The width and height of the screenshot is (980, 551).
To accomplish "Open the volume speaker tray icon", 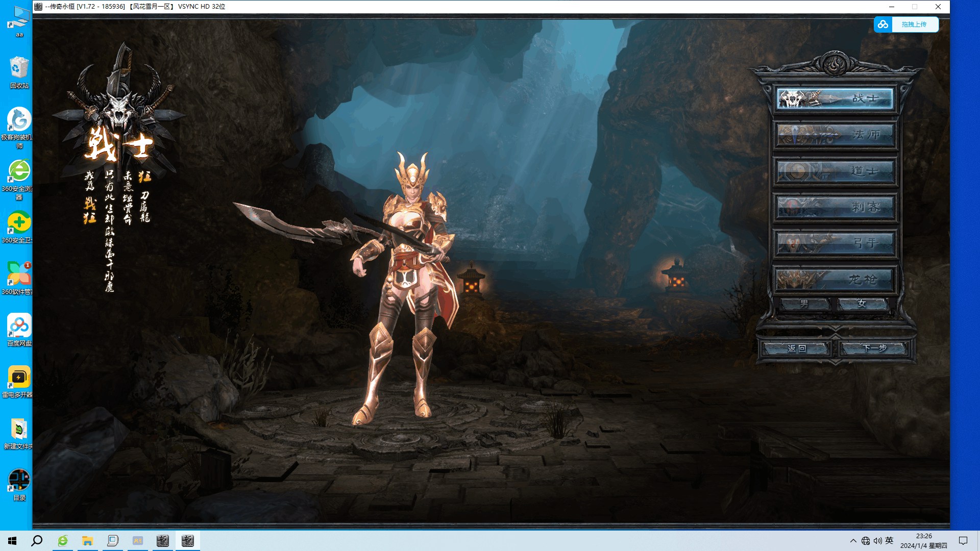I will 878,541.
